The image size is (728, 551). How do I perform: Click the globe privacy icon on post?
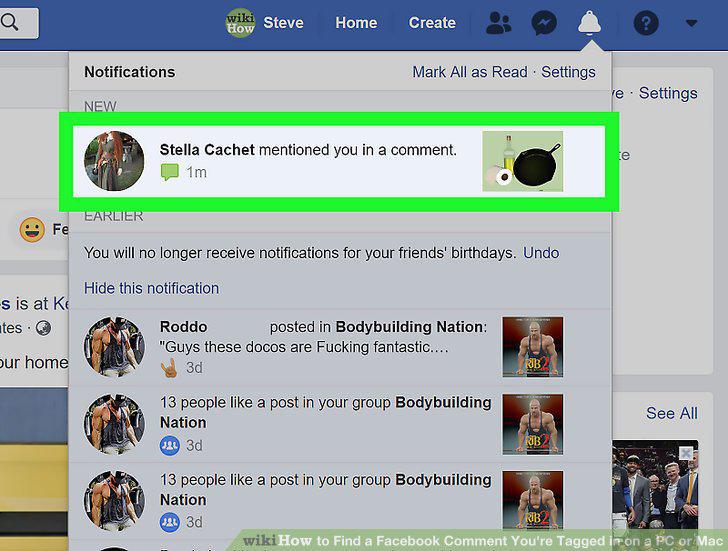(44, 328)
